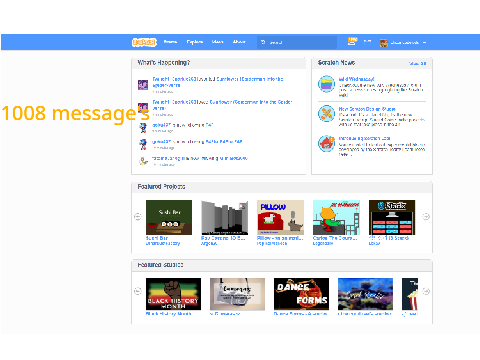Open the messages envelope icon with orange badge
Image resolution: width=480 pixels, height=360 pixels.
click(x=352, y=41)
